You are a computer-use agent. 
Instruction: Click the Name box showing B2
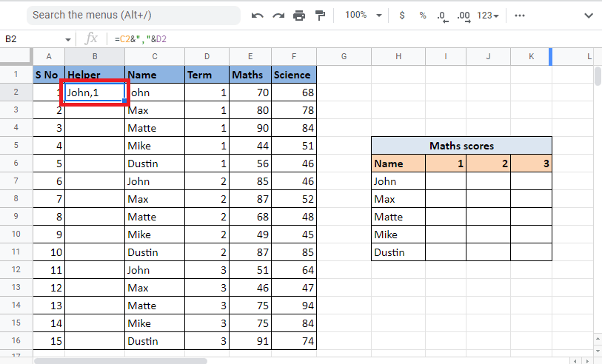(33, 39)
